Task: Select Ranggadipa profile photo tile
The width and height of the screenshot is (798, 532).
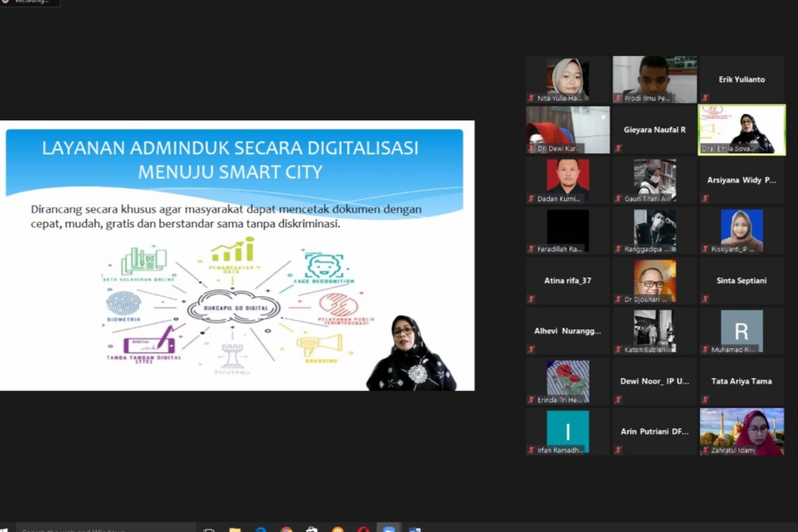Action: coord(654,230)
